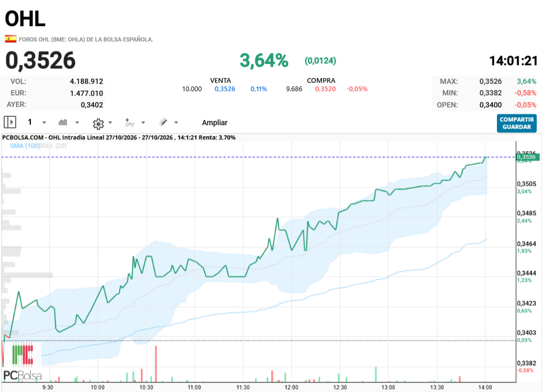Viewport: 543px width, 392px height.
Task: Click the Ampliar option
Action: tap(215, 122)
